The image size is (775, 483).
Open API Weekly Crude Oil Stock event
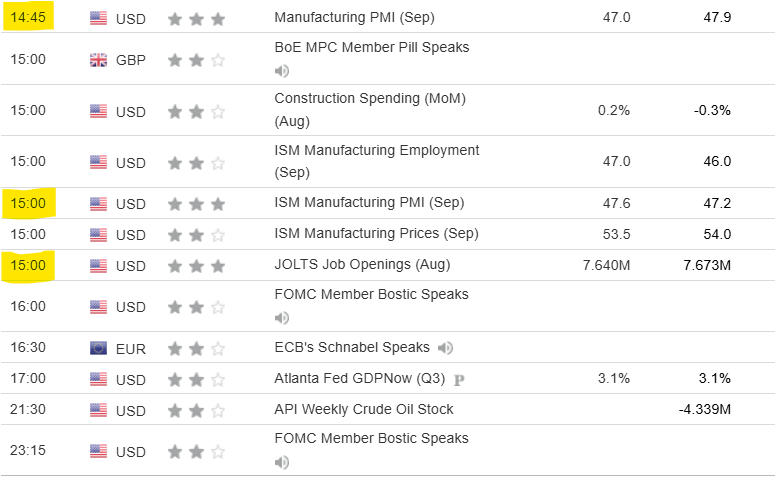coord(364,409)
